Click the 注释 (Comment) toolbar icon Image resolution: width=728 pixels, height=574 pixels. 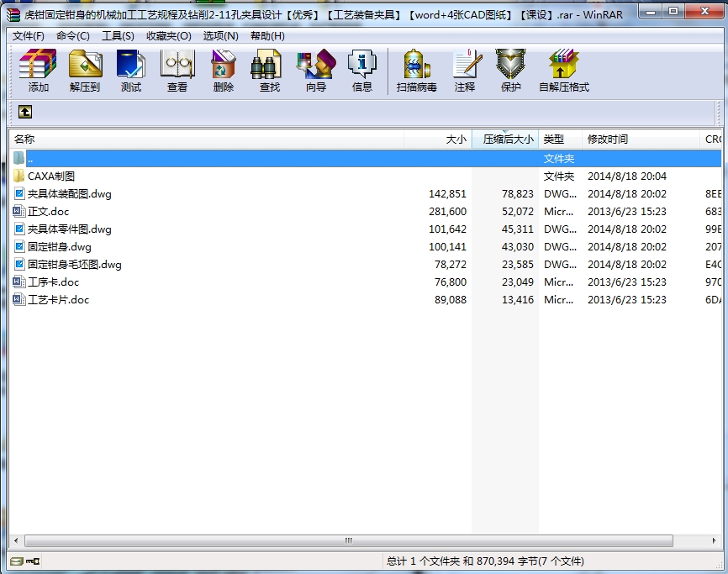pos(467,64)
